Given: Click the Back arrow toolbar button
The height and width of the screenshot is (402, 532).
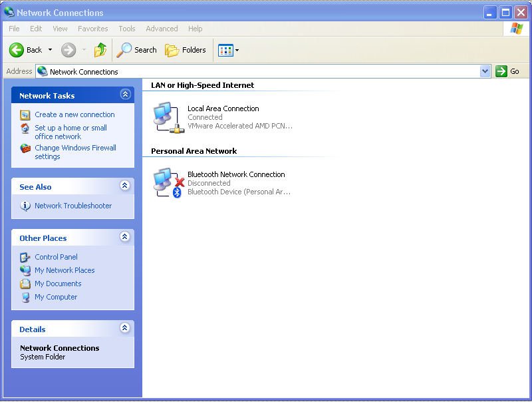Looking at the screenshot, I should [x=25, y=50].
